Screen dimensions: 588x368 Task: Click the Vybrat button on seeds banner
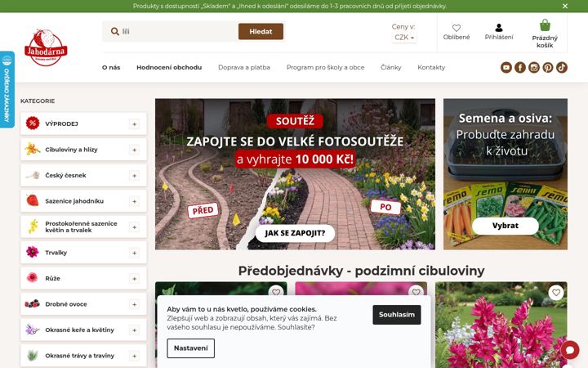click(x=506, y=226)
